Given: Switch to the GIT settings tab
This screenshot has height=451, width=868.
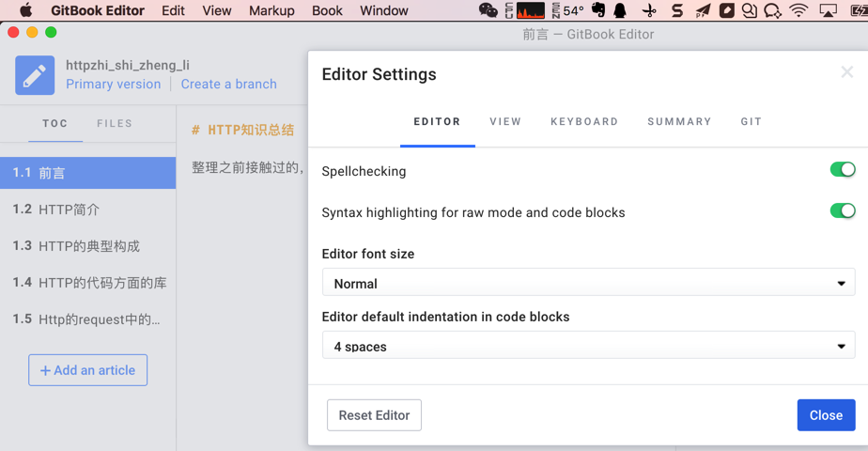Looking at the screenshot, I should coord(751,122).
